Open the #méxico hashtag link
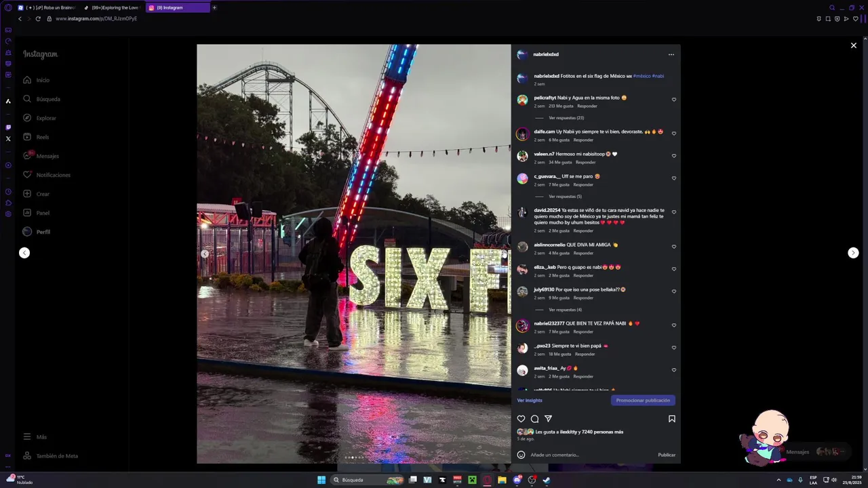The width and height of the screenshot is (868, 488). [x=642, y=76]
